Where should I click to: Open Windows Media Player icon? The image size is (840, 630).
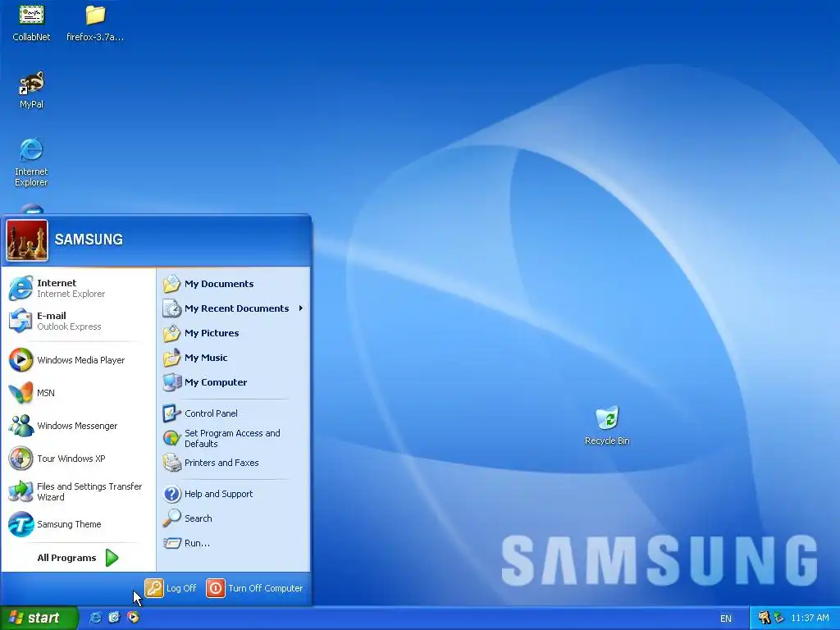point(21,360)
